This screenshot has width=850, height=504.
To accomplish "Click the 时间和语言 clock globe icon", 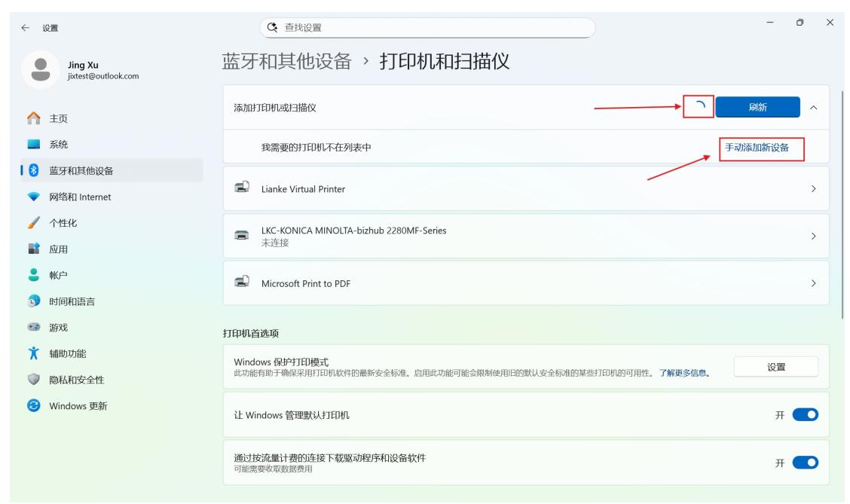I will tap(34, 301).
